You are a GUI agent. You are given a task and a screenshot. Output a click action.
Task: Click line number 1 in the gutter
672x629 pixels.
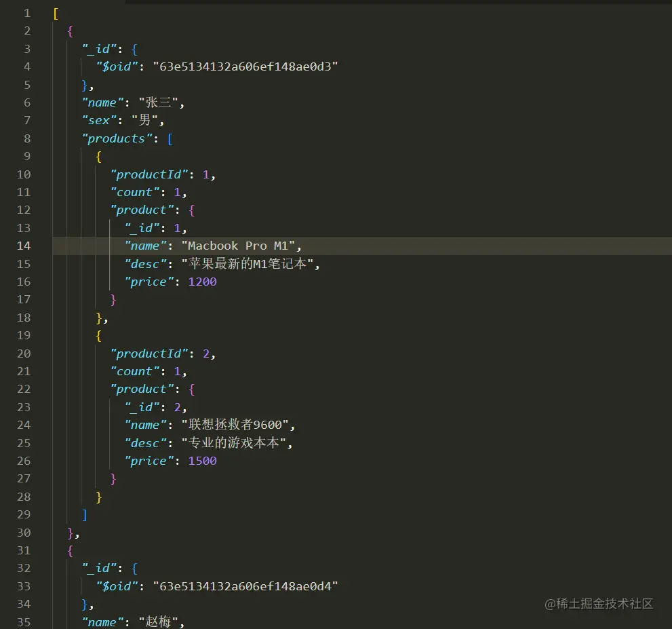[27, 14]
